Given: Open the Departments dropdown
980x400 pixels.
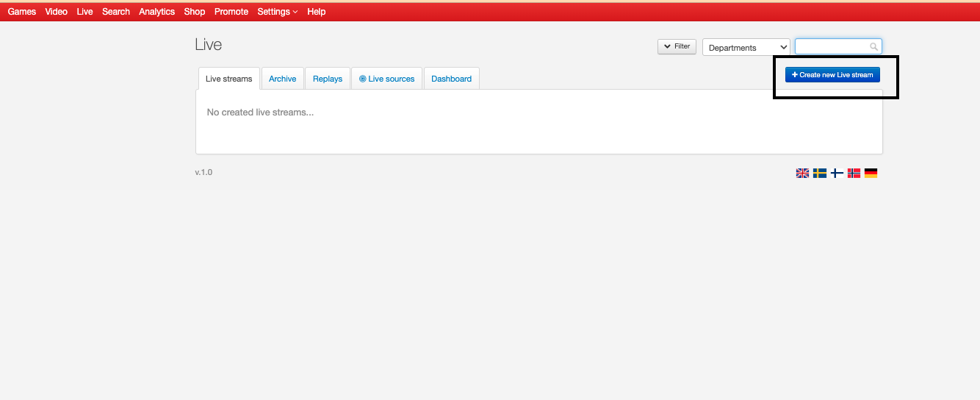Looking at the screenshot, I should 746,48.
